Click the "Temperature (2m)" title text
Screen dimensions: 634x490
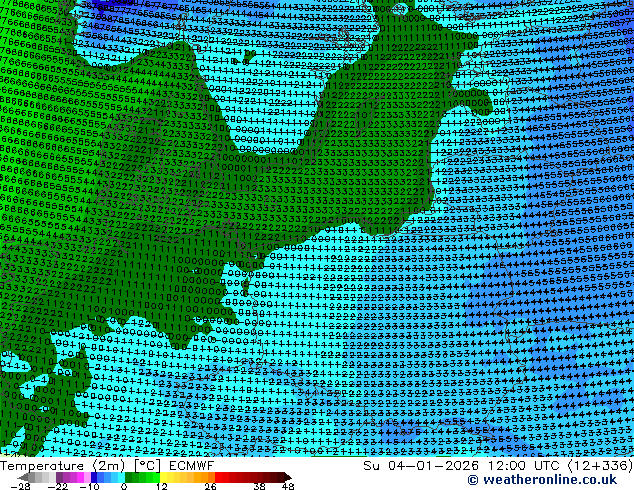click(63, 466)
